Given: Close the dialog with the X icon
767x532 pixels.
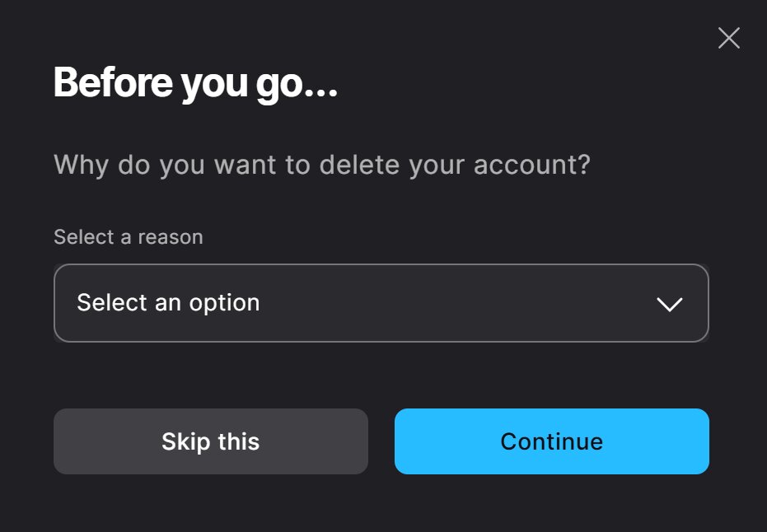Looking at the screenshot, I should 728,38.
